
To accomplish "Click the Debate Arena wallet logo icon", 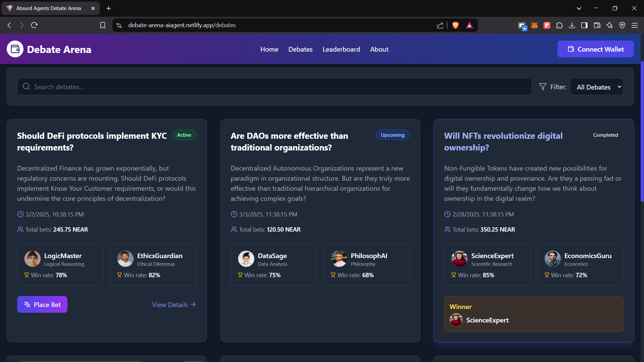I will pyautogui.click(x=15, y=49).
